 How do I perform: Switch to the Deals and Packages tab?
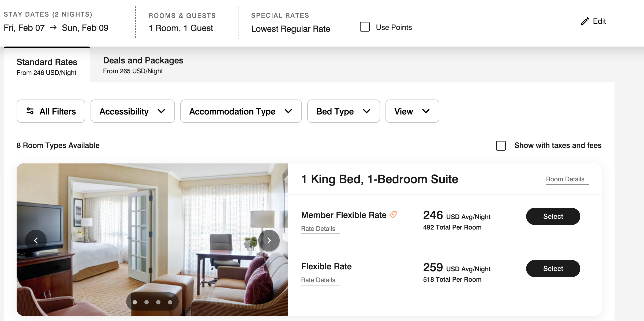tap(143, 65)
